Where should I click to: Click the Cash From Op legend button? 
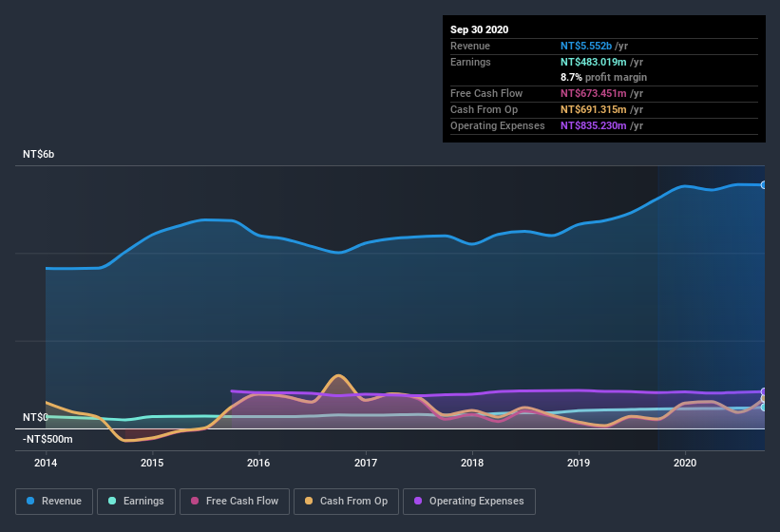[348, 501]
